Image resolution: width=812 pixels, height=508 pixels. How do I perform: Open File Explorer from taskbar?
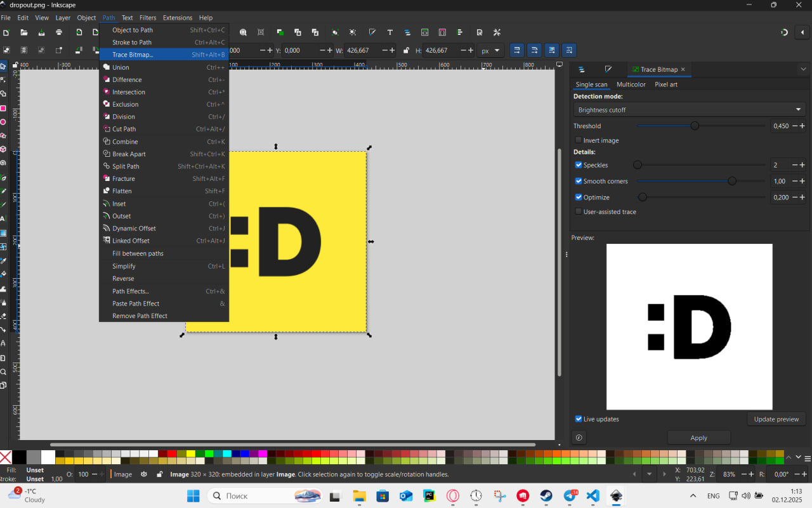(359, 496)
